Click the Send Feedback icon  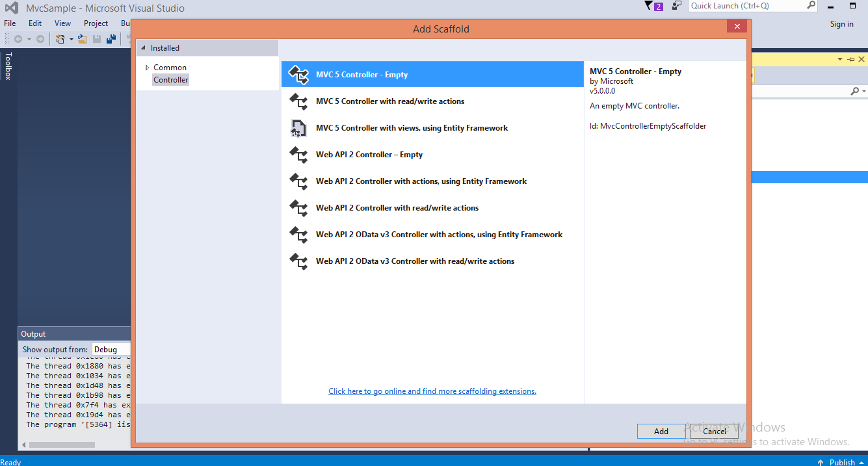click(x=677, y=6)
